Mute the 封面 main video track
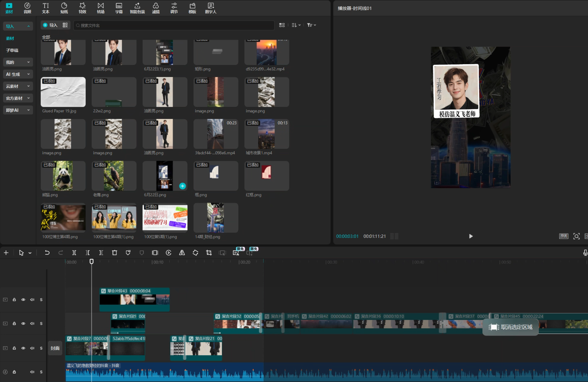588x382 pixels. [x=32, y=348]
